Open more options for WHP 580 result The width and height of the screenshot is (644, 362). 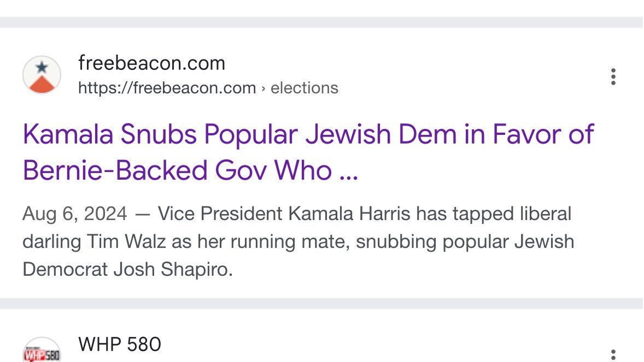point(613,355)
